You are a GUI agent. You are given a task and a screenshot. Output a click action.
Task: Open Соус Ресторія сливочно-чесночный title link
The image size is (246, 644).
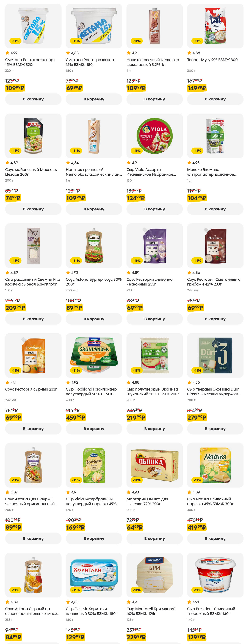pos(150,282)
